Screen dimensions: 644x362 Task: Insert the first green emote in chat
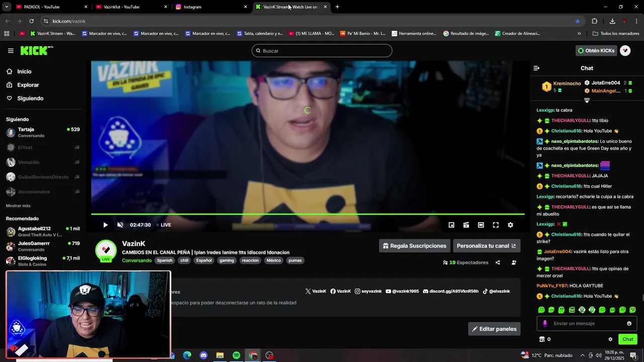(x=541, y=310)
